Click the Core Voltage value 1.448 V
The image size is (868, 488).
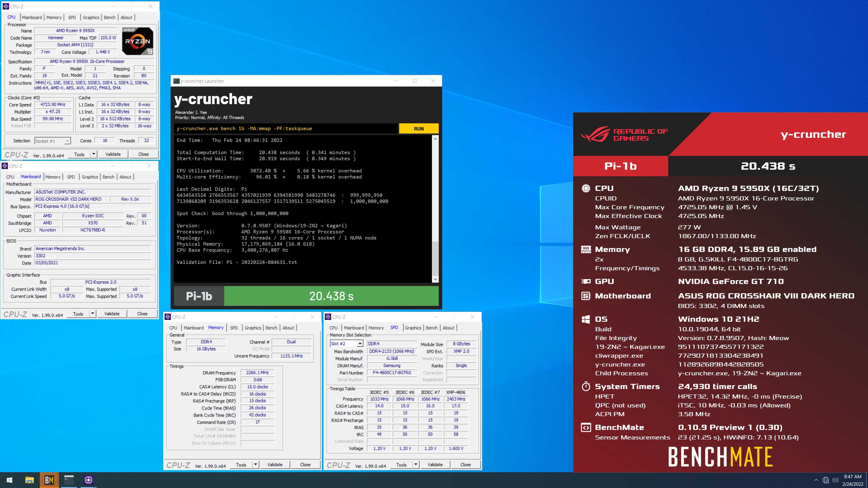click(x=103, y=52)
